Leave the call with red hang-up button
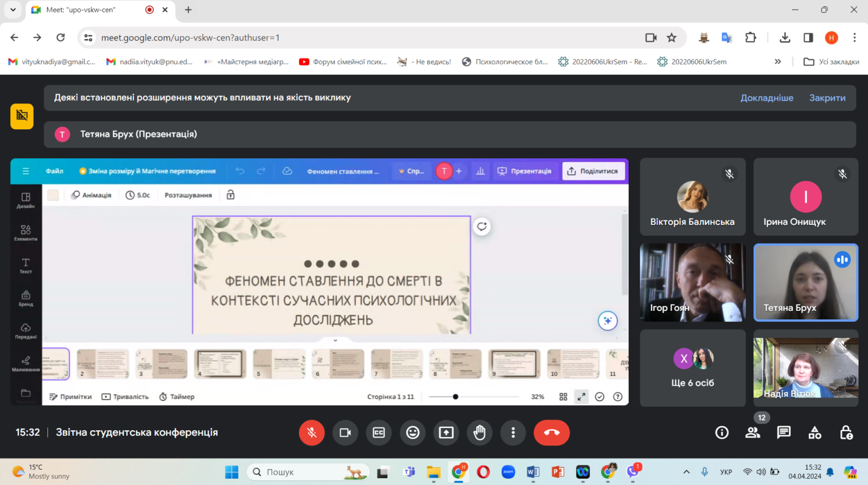 click(552, 432)
